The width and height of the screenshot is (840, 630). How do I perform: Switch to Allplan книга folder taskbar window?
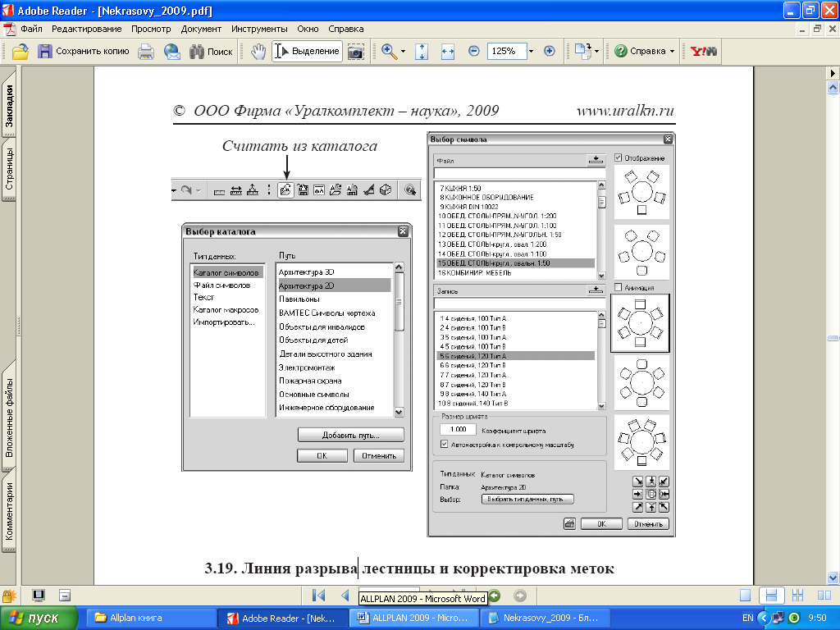[x=150, y=619]
